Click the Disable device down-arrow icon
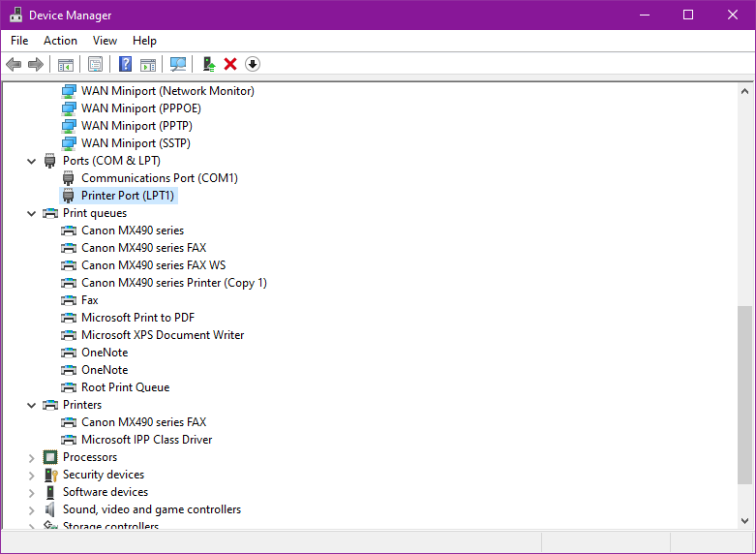 pos(253,64)
